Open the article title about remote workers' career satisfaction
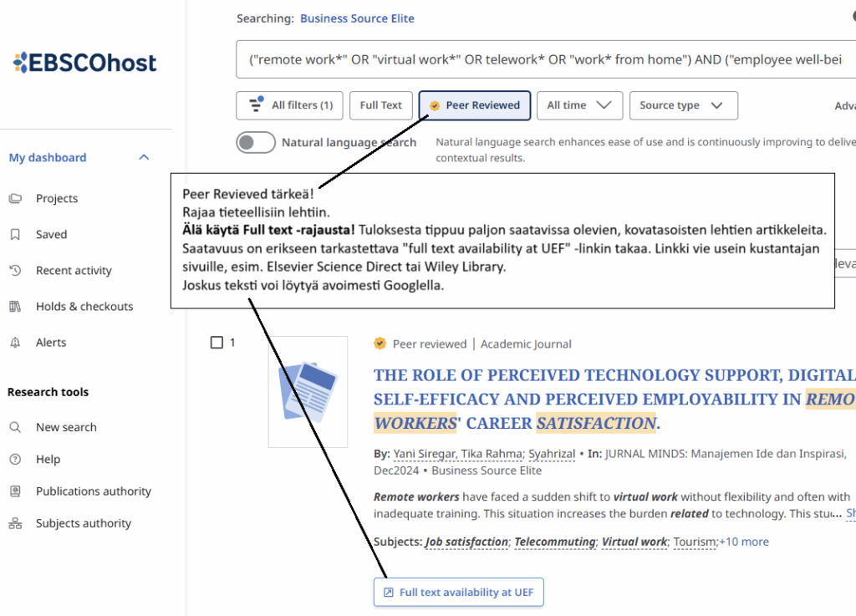Viewport: 856px width, 616px height. [614, 399]
